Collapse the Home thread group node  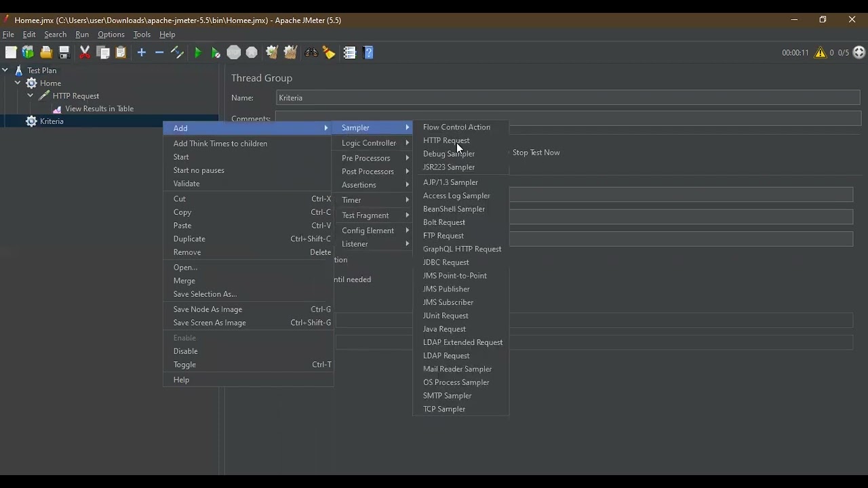[18, 83]
